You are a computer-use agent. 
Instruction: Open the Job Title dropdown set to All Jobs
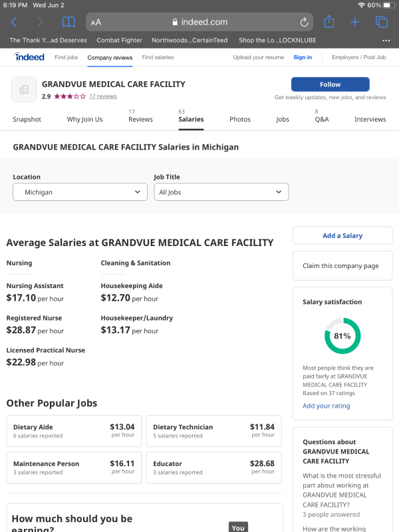coord(221,192)
